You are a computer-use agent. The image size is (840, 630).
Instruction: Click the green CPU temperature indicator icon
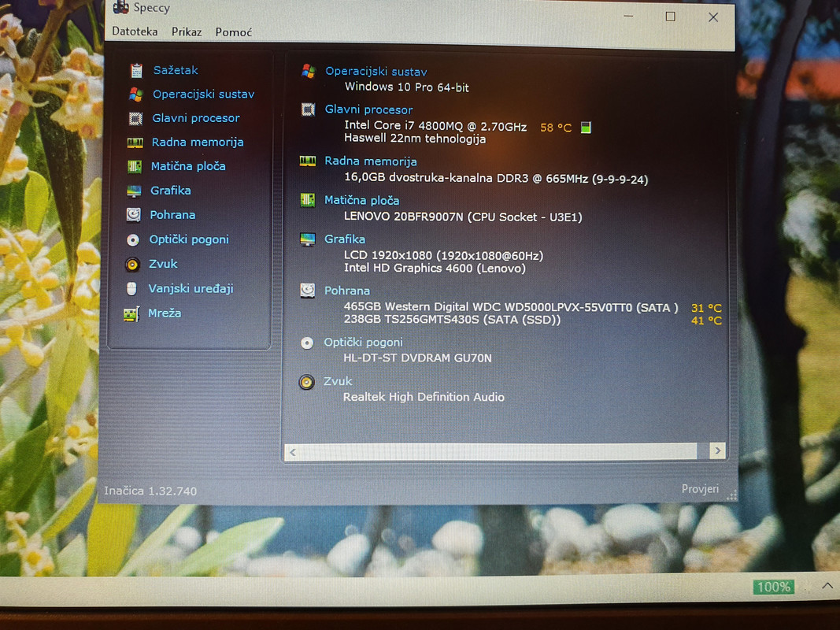click(x=586, y=128)
